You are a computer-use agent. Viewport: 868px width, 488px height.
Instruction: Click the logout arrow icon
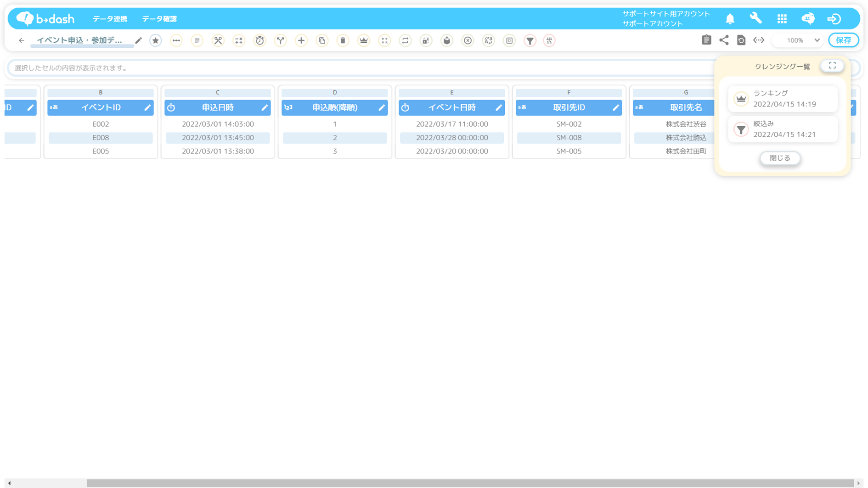(834, 19)
